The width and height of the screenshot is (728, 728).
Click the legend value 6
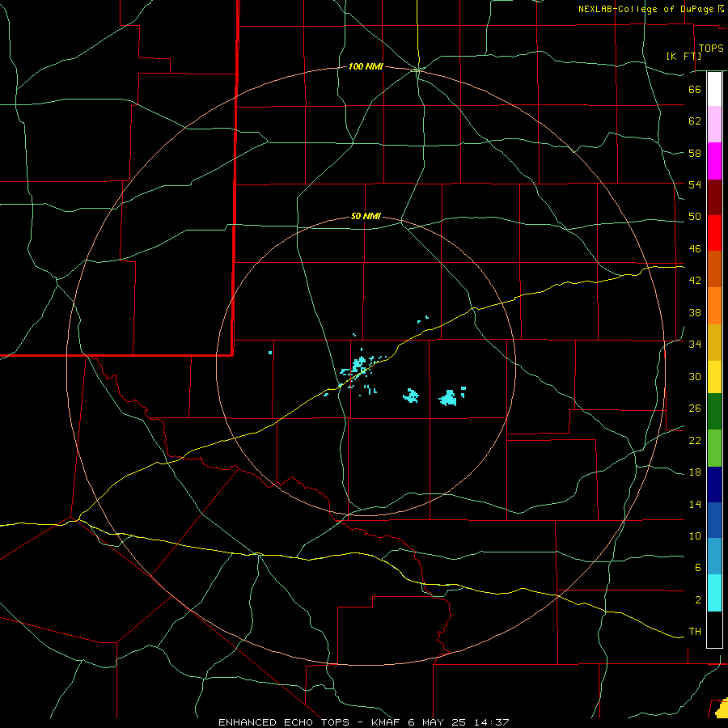(698, 568)
